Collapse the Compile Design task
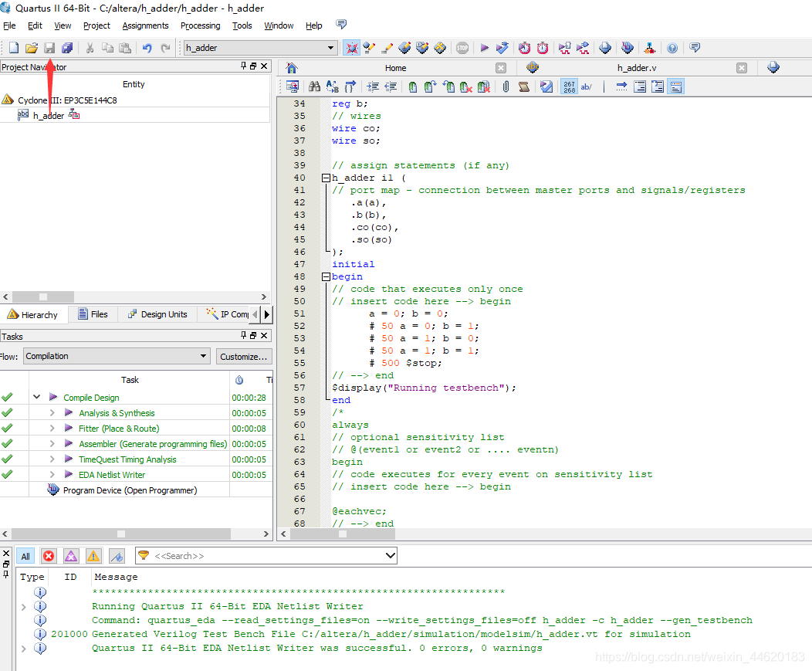812x671 pixels. tap(36, 397)
